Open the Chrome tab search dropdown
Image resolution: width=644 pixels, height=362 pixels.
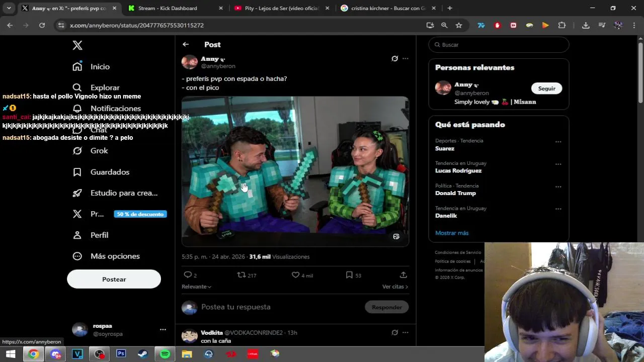coord(9,8)
